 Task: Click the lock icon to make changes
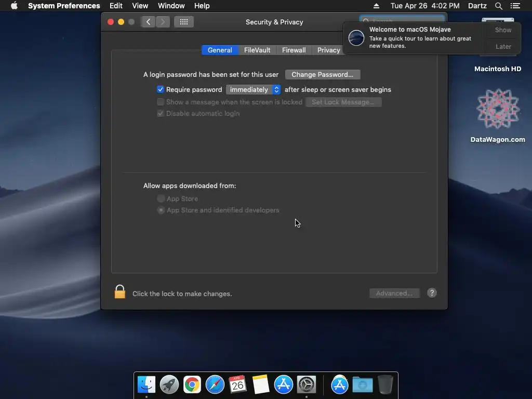pyautogui.click(x=120, y=292)
